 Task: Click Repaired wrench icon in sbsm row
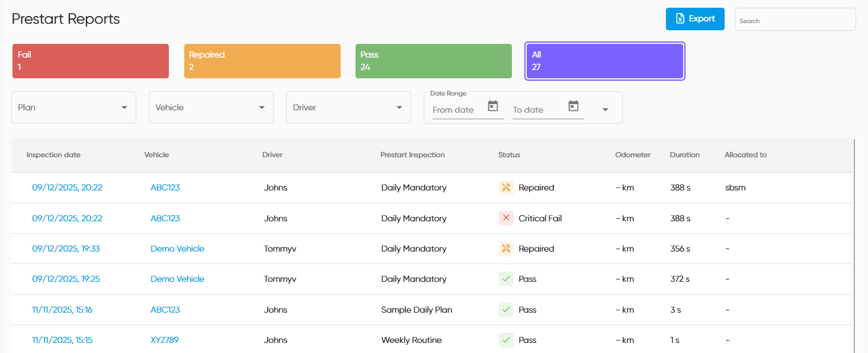[506, 187]
